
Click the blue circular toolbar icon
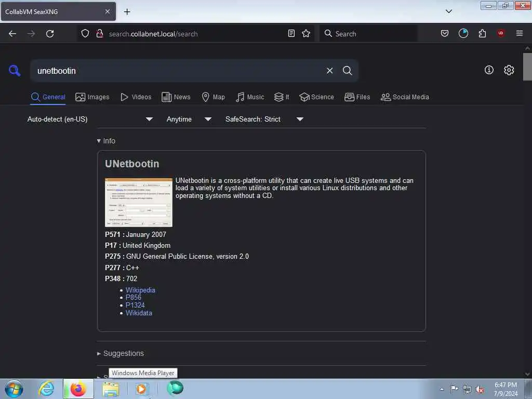[x=463, y=33]
